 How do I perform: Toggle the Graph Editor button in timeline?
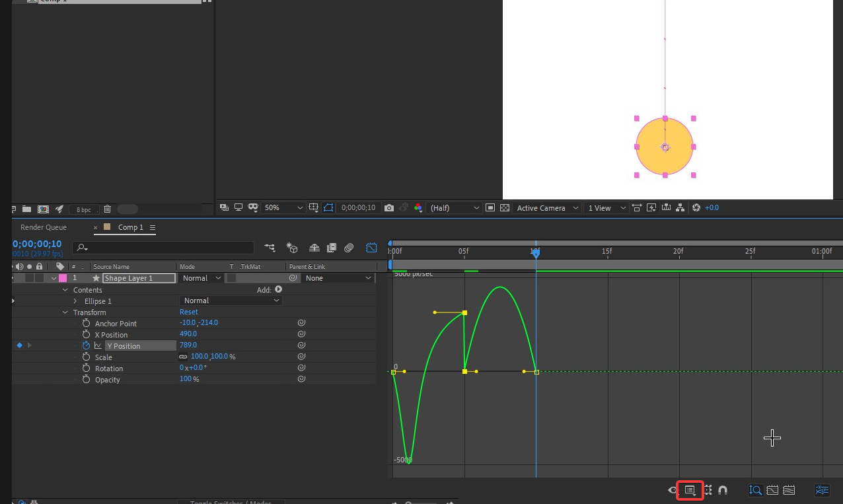pos(371,247)
